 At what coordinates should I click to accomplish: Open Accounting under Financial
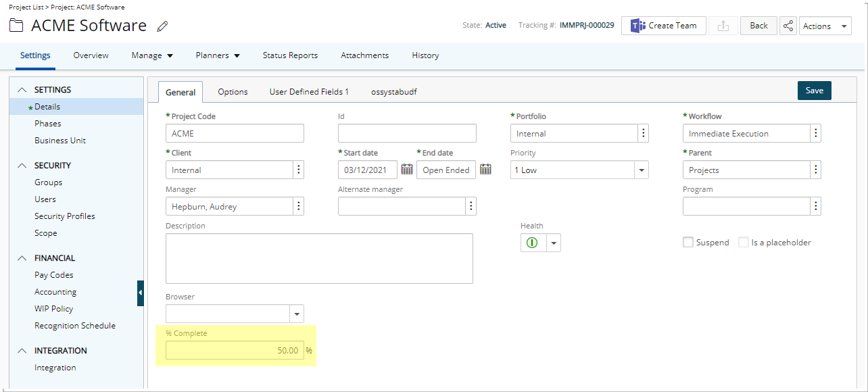(55, 292)
